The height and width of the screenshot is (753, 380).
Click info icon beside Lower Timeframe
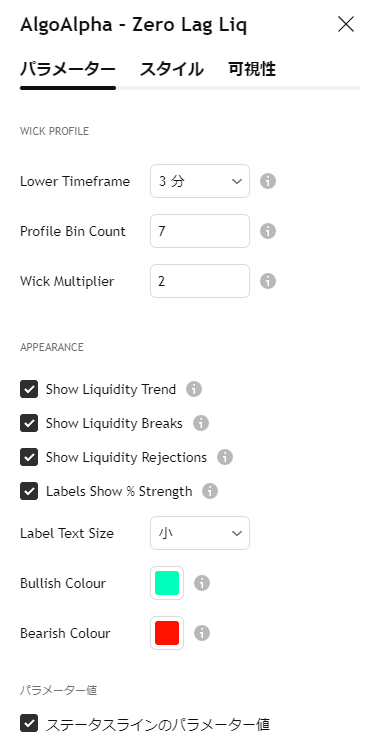(268, 182)
